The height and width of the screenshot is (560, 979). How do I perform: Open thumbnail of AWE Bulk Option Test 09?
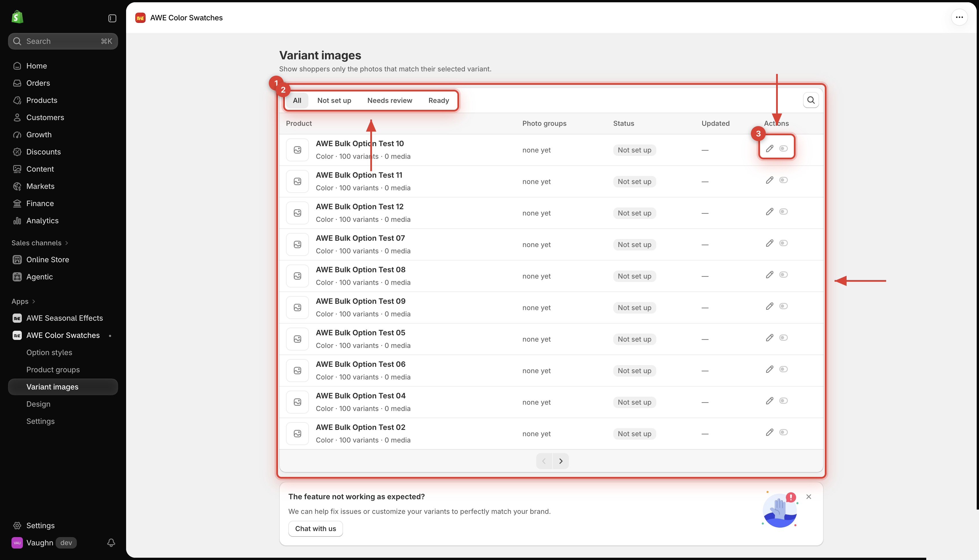297,307
